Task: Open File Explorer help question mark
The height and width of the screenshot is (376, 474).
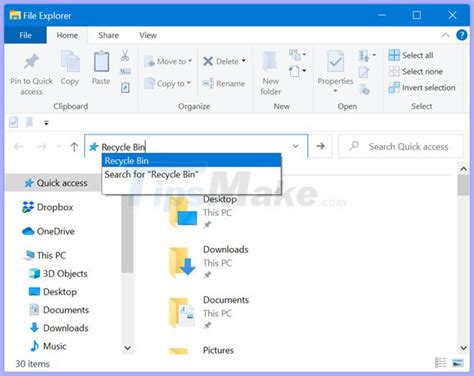Action: (461, 35)
